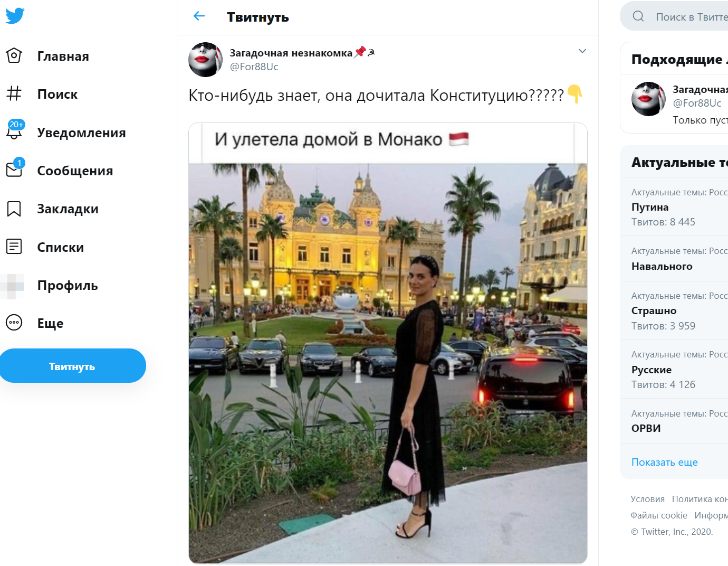Click Условия footer link
Viewport: 728px width, 566px height.
pos(647,499)
